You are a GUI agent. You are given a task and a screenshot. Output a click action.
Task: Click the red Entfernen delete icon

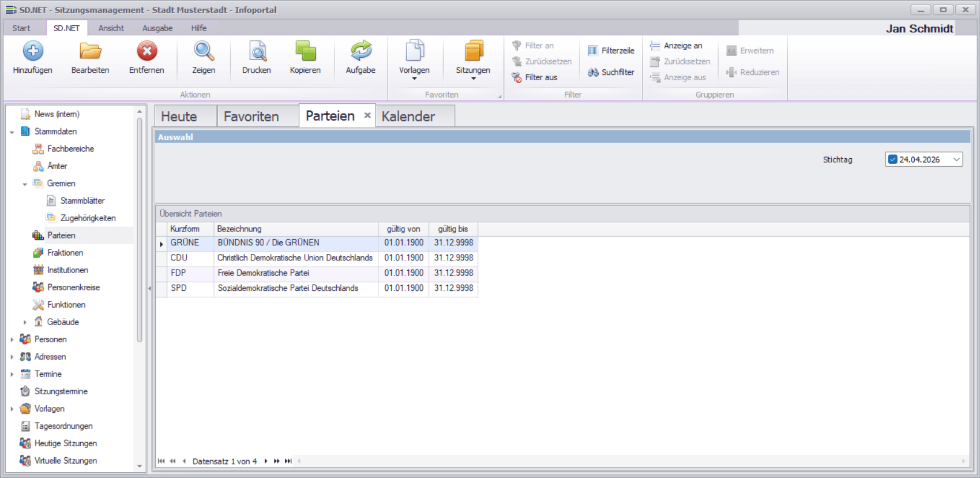[147, 51]
